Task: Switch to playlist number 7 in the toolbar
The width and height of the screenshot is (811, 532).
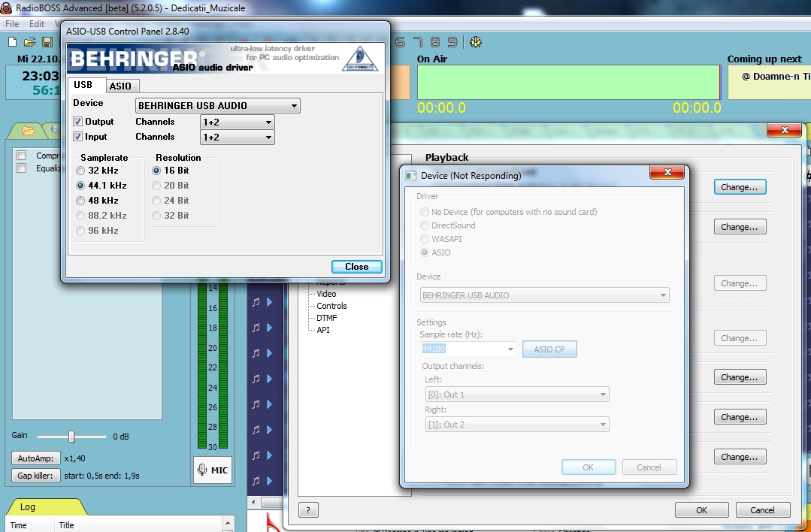Action: (x=418, y=42)
